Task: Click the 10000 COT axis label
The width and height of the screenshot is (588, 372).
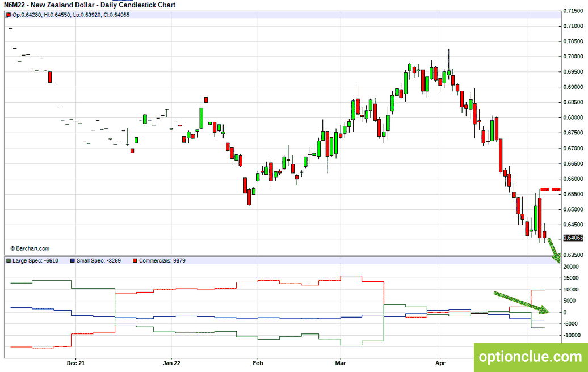Action: [571, 290]
